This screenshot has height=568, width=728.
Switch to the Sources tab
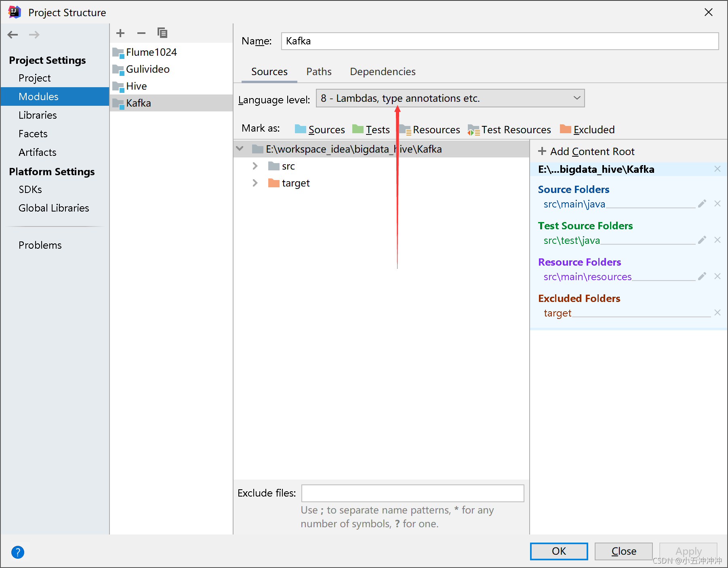(x=269, y=72)
